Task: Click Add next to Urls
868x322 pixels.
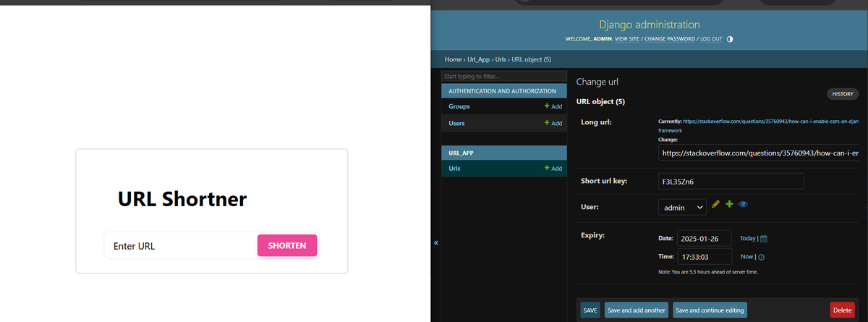Action: (x=553, y=169)
